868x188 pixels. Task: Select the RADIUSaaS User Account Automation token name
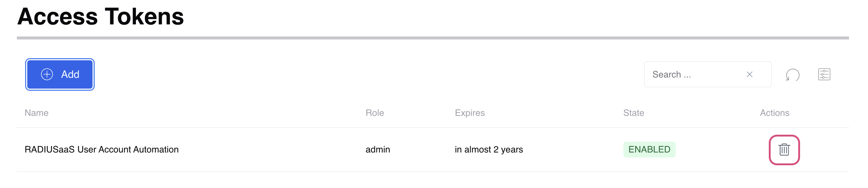pyautogui.click(x=102, y=150)
